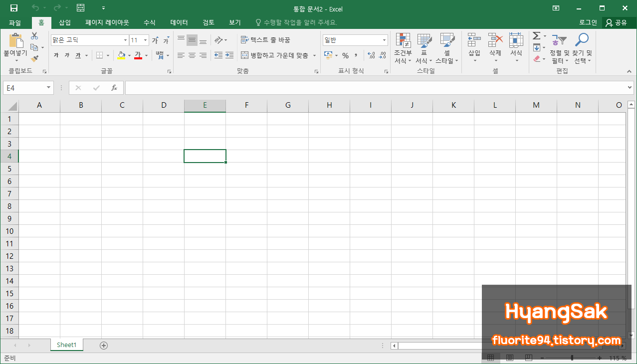Decrease decimal places
The image size is (637, 364).
[383, 55]
